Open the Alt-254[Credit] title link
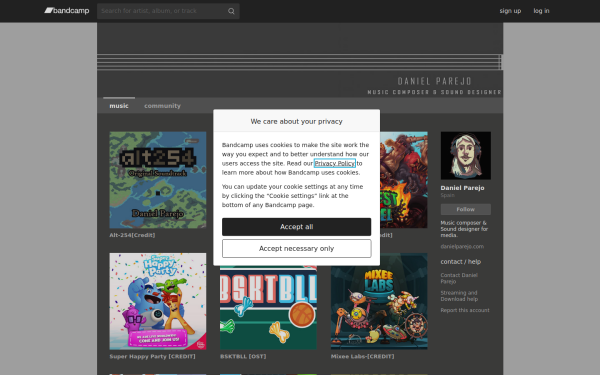This screenshot has height=375, width=600. click(x=132, y=235)
